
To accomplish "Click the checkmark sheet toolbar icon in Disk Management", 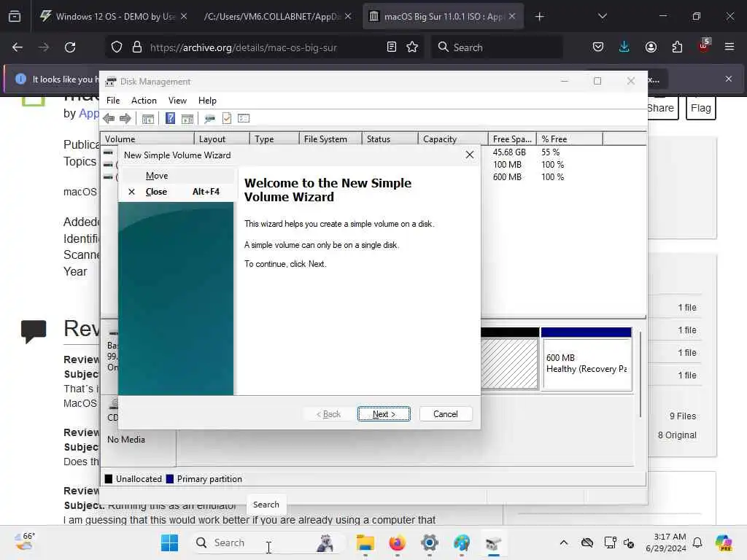I will coord(227,118).
